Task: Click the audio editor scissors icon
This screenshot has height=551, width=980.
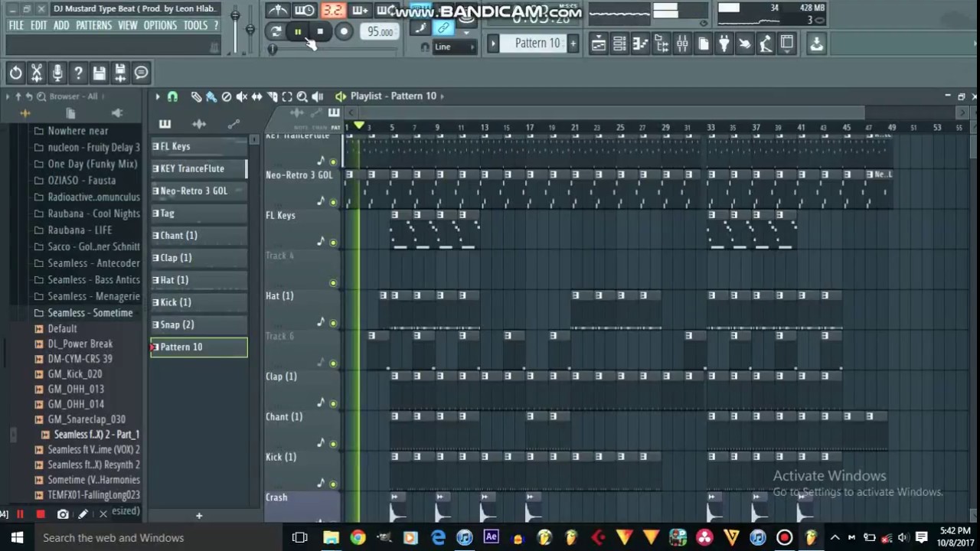Action: point(36,73)
